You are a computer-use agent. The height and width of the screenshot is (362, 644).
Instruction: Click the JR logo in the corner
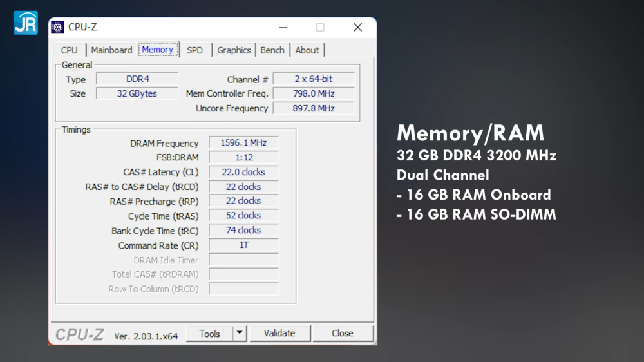click(26, 23)
